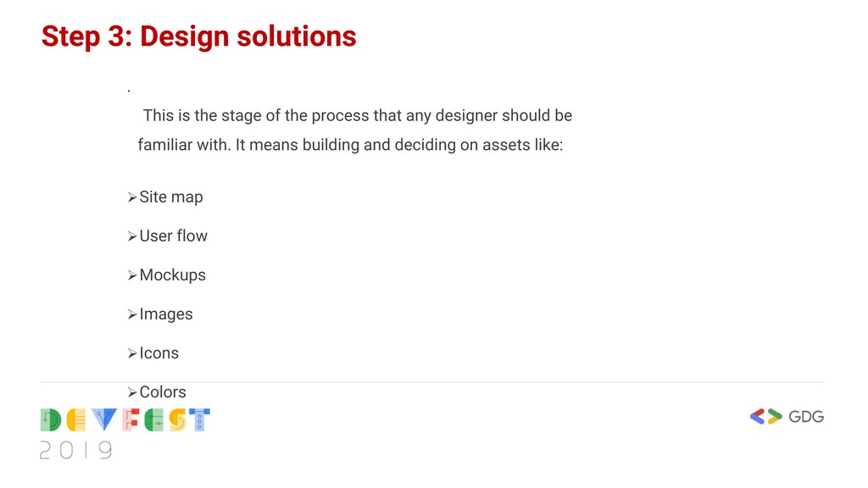Click the arrow bullet beside Site map
Viewport: 868px width, 488px height.
click(131, 197)
